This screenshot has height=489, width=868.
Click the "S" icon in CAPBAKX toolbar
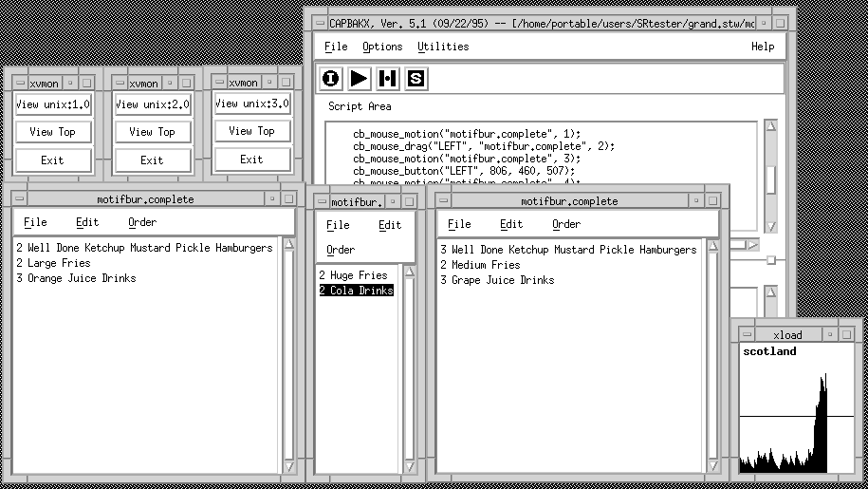coord(416,79)
